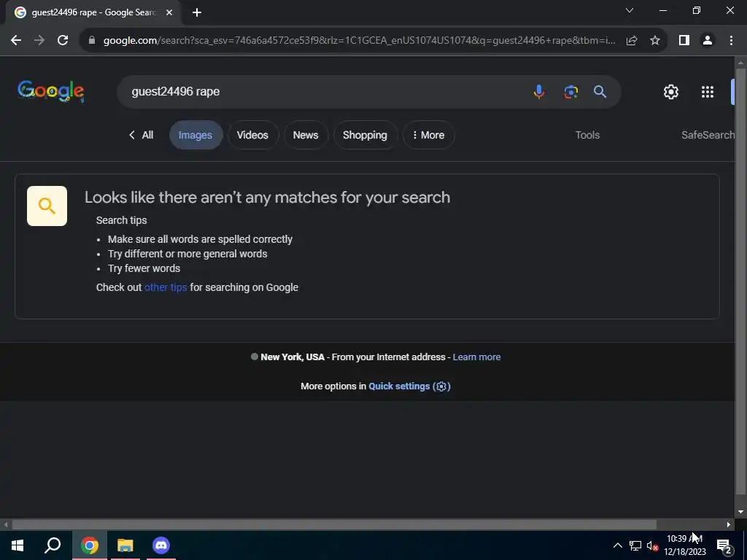Click 'Try different or more general words'
Viewport: 747px width, 560px height.
tap(187, 254)
